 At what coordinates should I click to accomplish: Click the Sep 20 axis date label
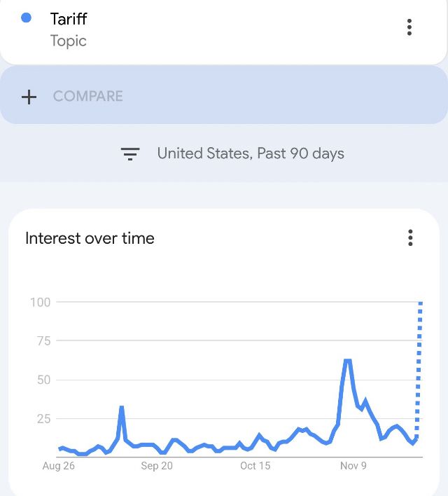[157, 466]
